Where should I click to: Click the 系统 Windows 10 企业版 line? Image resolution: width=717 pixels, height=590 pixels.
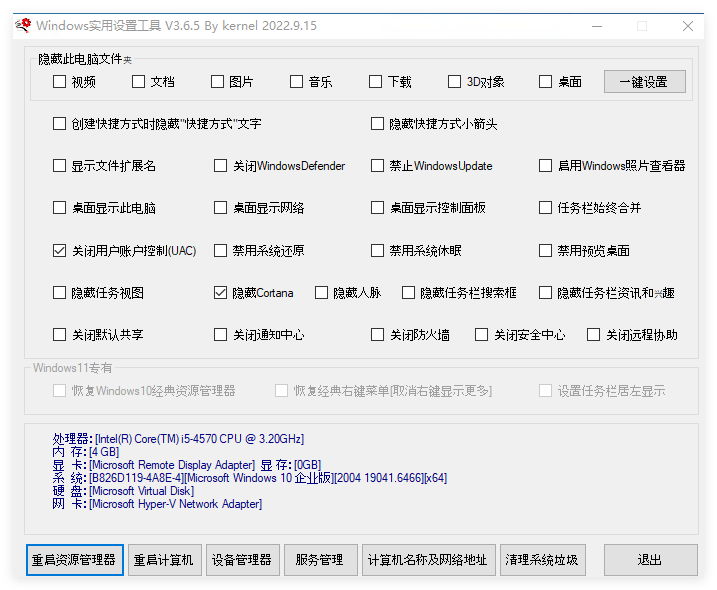(250, 478)
